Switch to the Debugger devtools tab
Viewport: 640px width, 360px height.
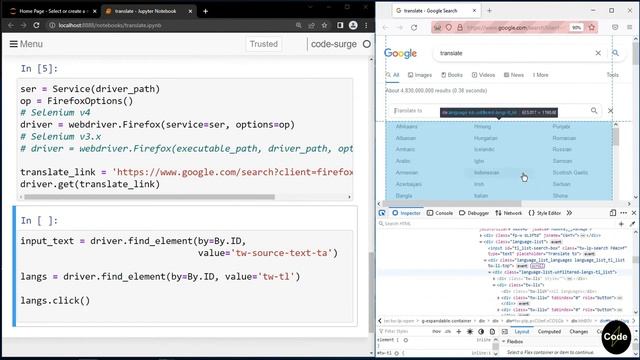pyautogui.click(x=474, y=213)
